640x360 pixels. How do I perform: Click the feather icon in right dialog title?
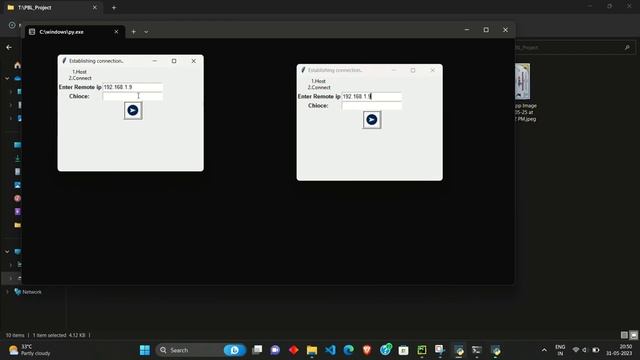pyautogui.click(x=303, y=70)
